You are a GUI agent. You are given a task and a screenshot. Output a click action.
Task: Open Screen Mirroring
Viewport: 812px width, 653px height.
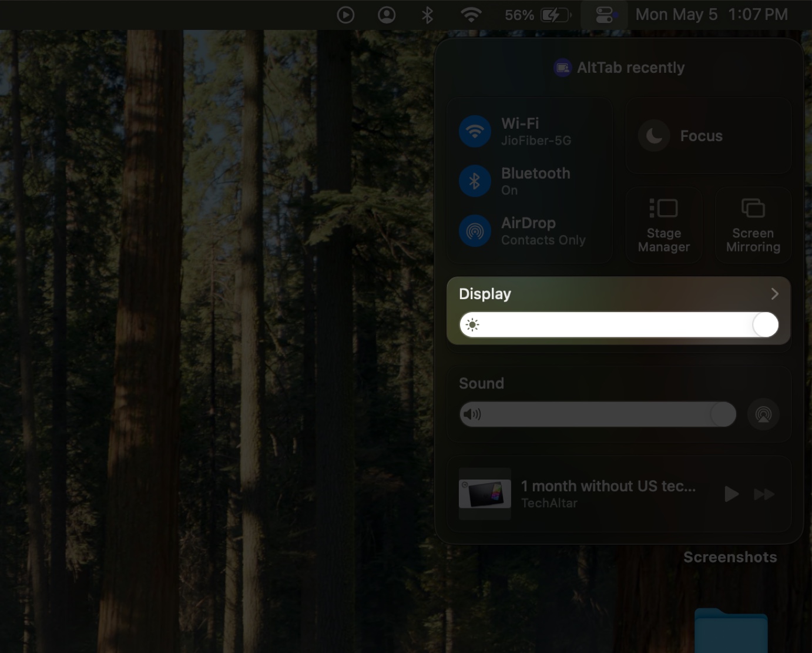click(753, 208)
